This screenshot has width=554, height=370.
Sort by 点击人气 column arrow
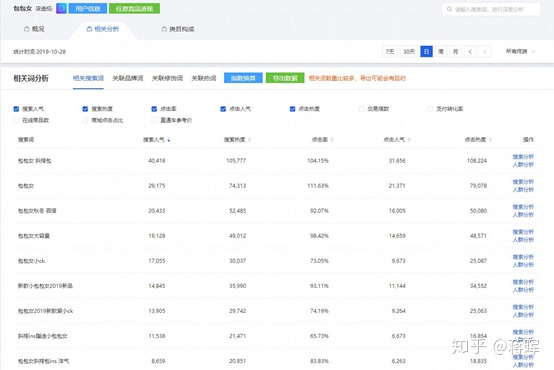[x=409, y=140]
